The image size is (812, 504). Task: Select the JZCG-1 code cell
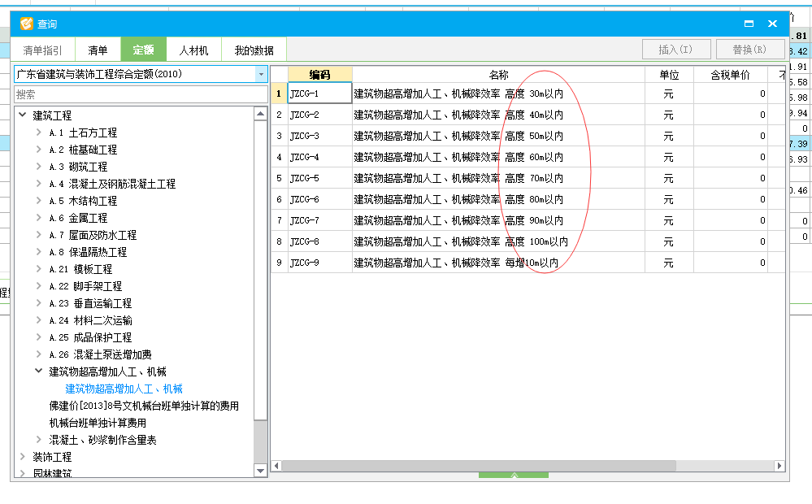tap(319, 93)
